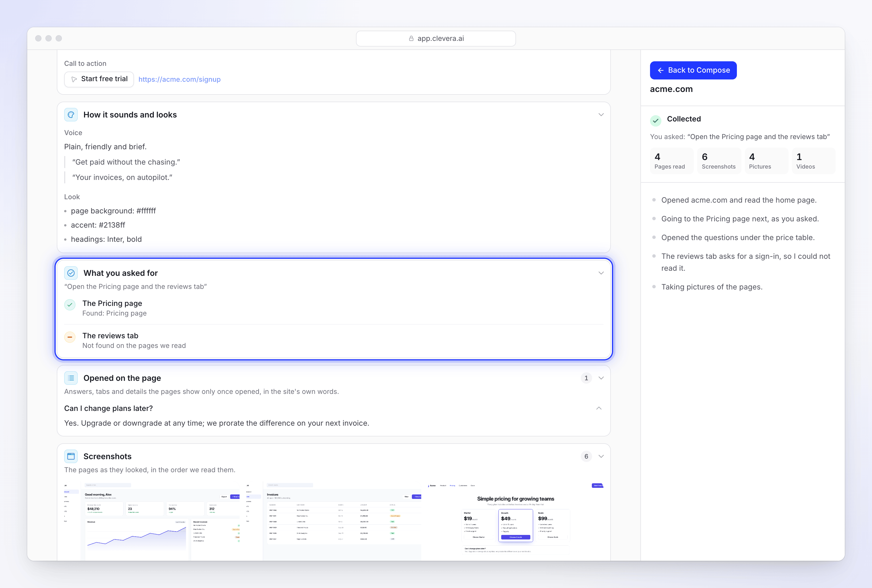Image resolution: width=872 pixels, height=588 pixels.
Task: Click the quote Your invoices, on autopilot
Action: tap(122, 177)
